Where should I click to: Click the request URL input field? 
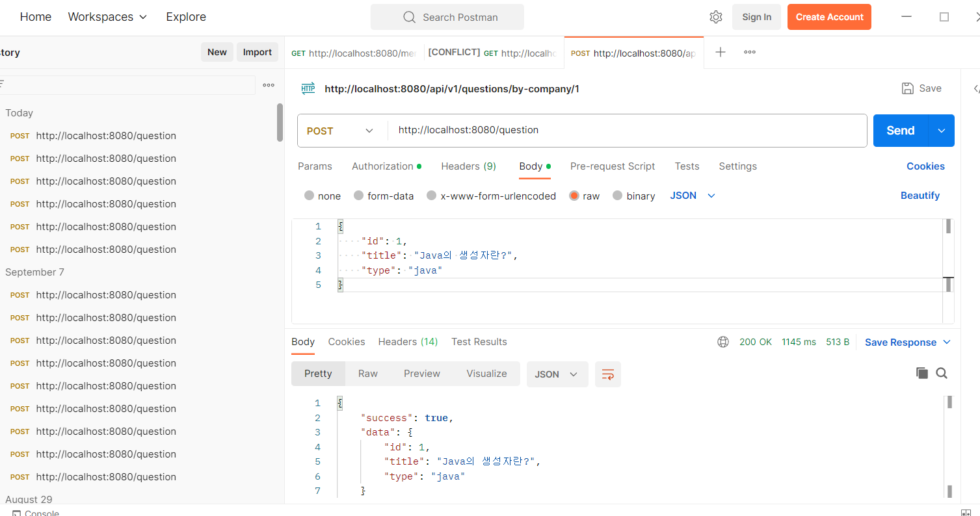tap(628, 131)
